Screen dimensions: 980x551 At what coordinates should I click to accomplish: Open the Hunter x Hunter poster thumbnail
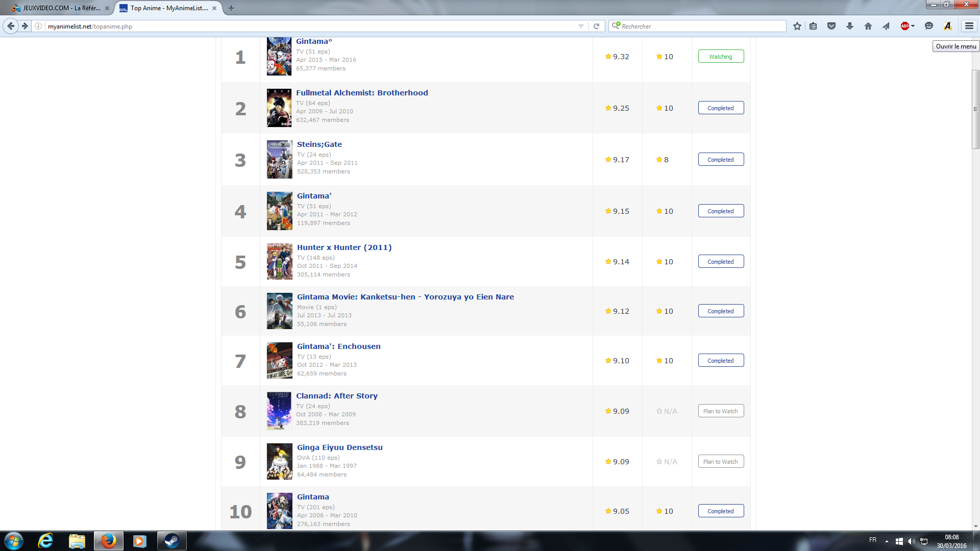tap(280, 261)
